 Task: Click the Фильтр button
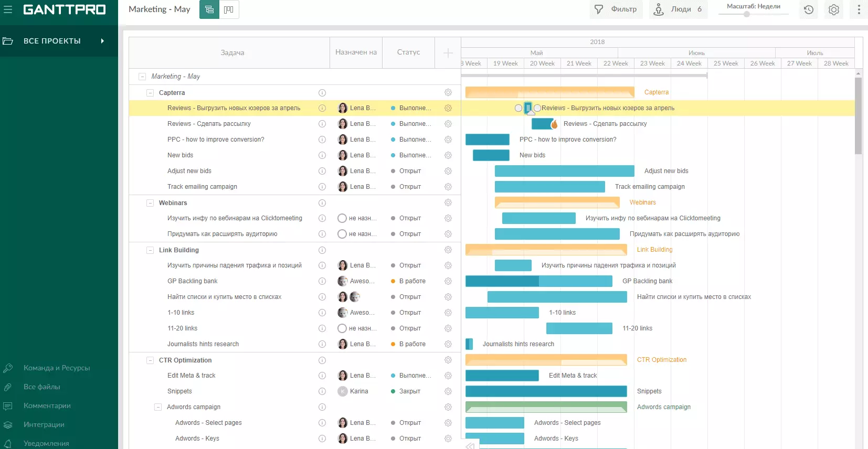(x=616, y=9)
